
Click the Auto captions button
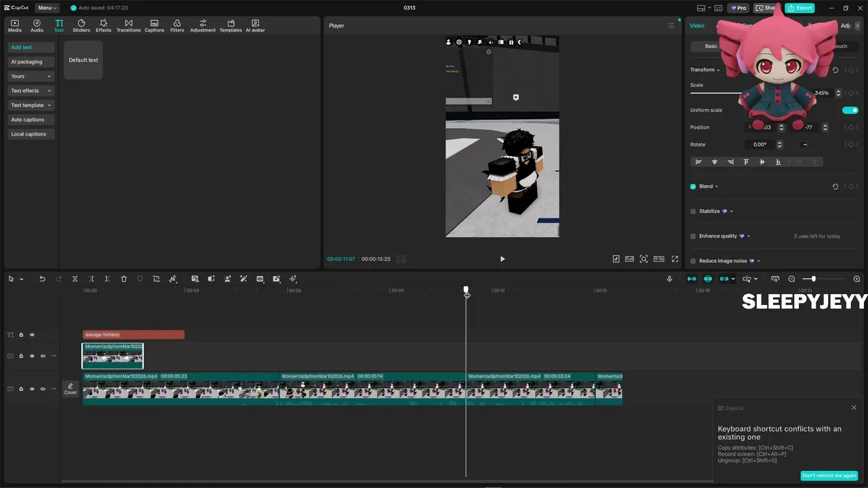pyautogui.click(x=31, y=120)
